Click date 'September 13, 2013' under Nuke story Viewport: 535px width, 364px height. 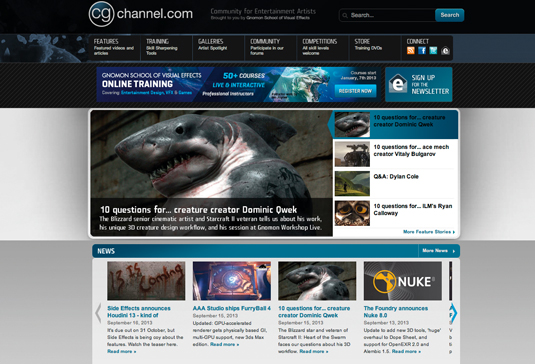(x=386, y=323)
